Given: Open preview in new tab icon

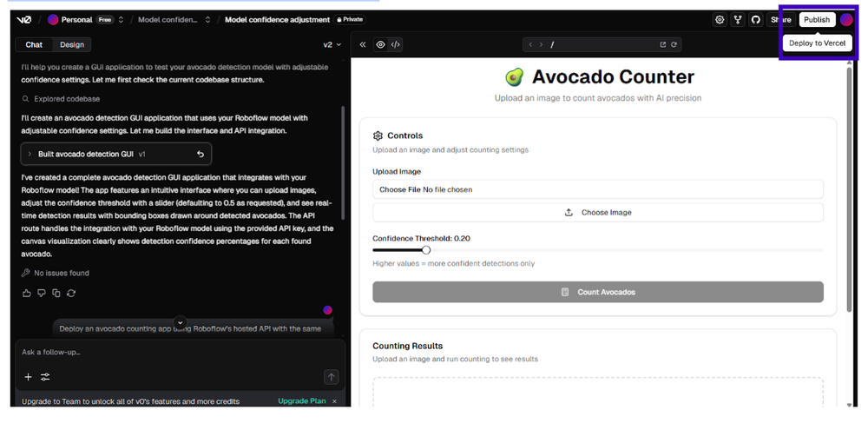Looking at the screenshot, I should [x=662, y=44].
